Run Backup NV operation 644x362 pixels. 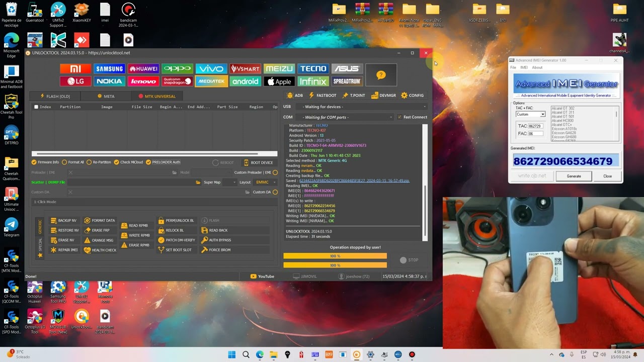[64, 221]
